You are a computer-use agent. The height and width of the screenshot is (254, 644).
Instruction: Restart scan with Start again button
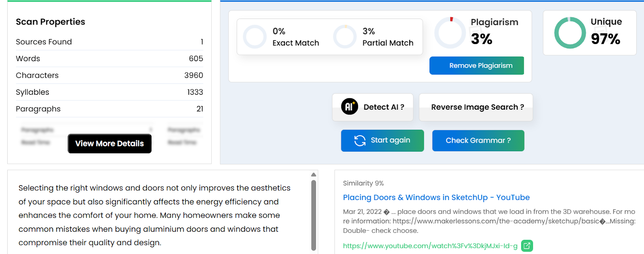coord(382,140)
